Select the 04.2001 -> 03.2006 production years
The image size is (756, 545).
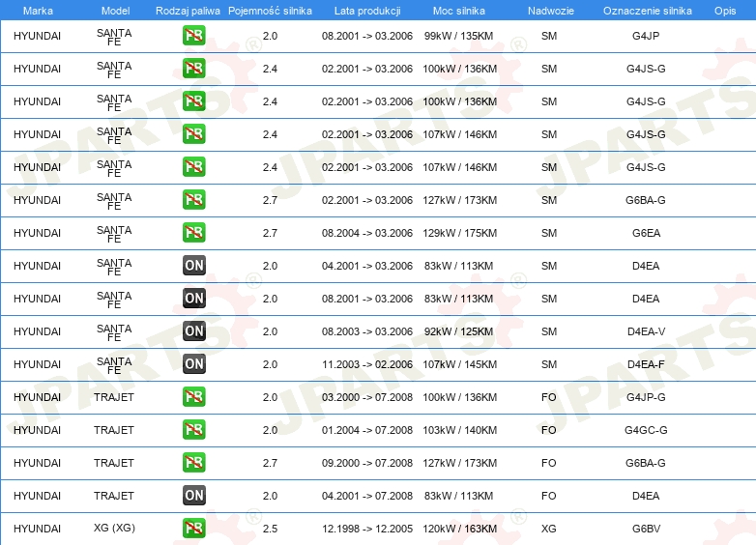click(367, 266)
